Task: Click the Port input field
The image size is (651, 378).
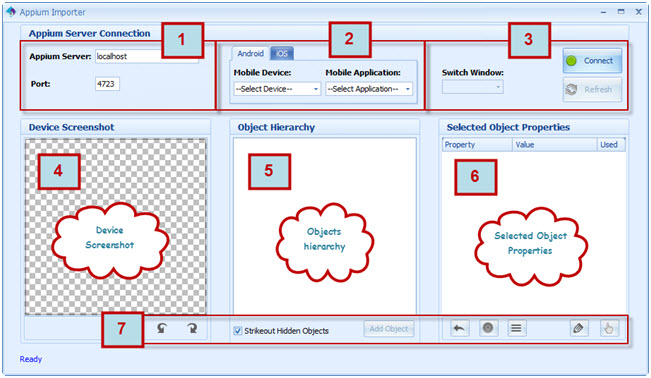Action: point(107,84)
